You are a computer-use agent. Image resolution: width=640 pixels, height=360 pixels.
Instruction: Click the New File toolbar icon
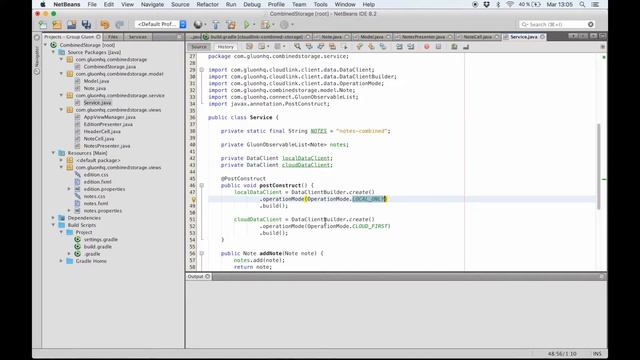[x=42, y=24]
